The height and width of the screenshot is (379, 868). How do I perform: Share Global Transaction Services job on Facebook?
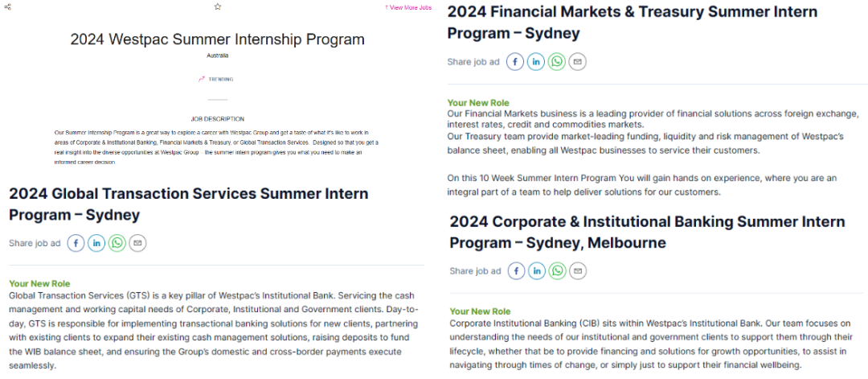tap(76, 243)
